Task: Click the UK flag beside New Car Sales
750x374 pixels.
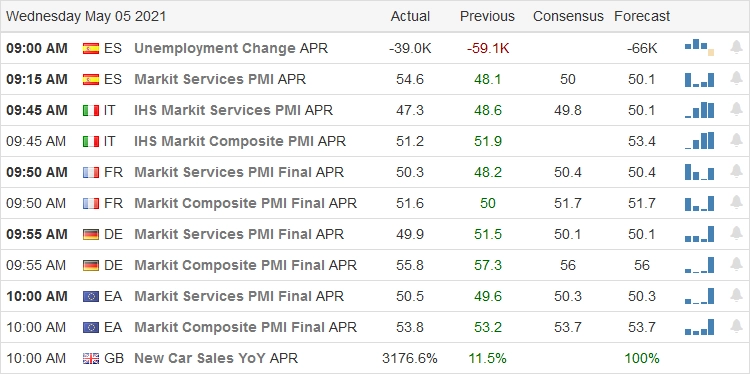Action: (91, 358)
